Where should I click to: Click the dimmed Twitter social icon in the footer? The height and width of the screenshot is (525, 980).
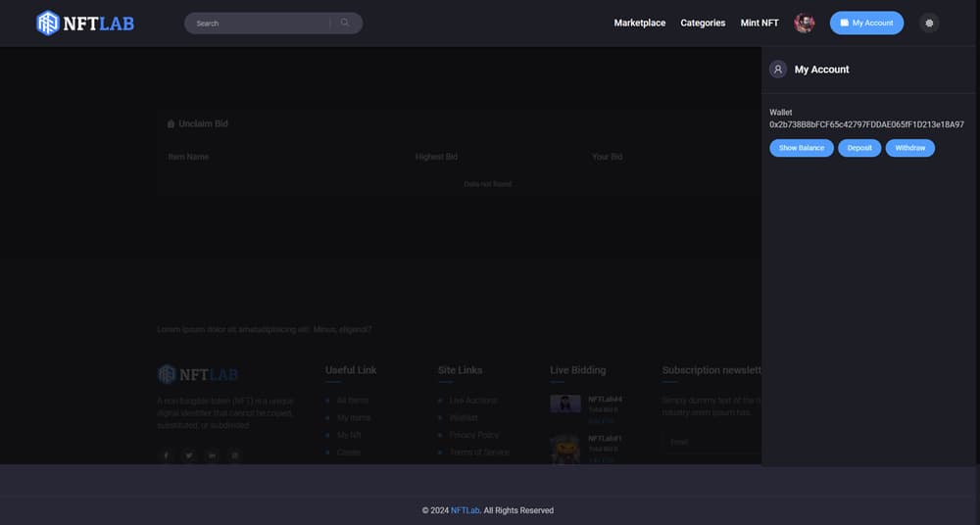point(189,455)
